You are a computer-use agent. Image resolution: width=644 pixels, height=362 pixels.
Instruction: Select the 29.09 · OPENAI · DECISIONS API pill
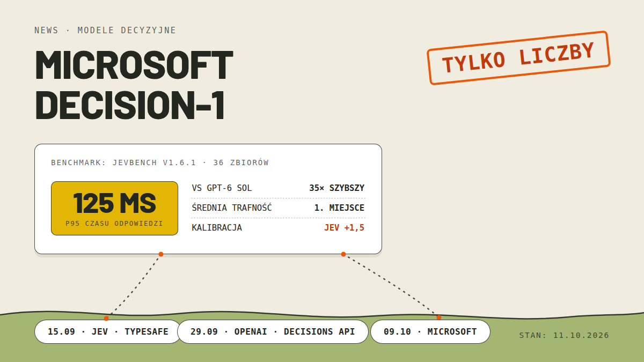click(273, 331)
